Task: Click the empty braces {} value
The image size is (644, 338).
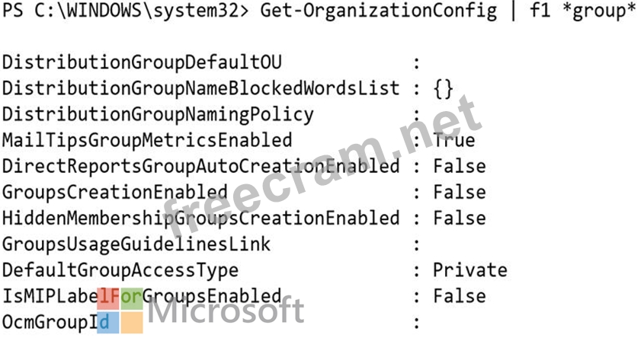Action: click(444, 89)
